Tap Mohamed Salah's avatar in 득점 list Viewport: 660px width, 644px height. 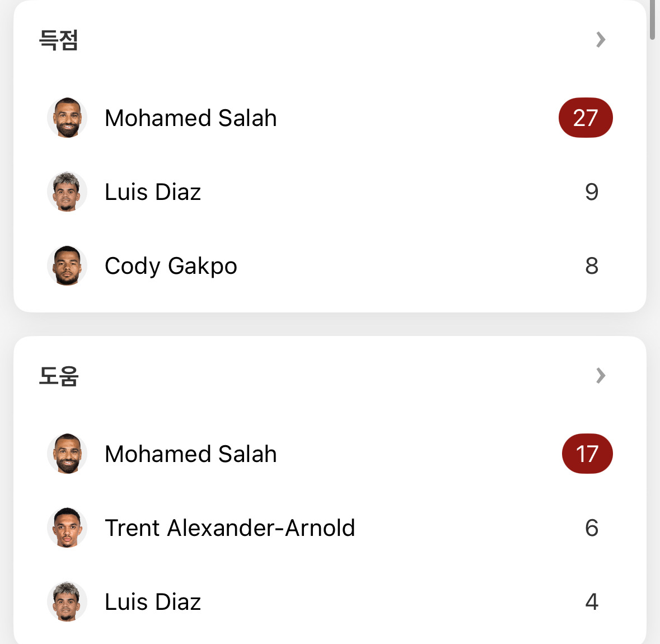(x=67, y=118)
